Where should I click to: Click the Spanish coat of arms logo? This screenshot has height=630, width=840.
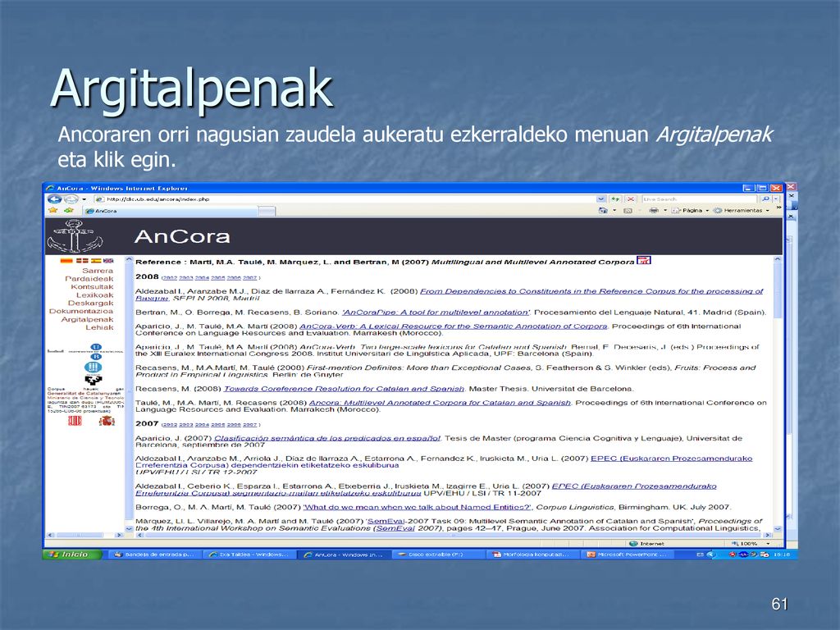pos(107,421)
